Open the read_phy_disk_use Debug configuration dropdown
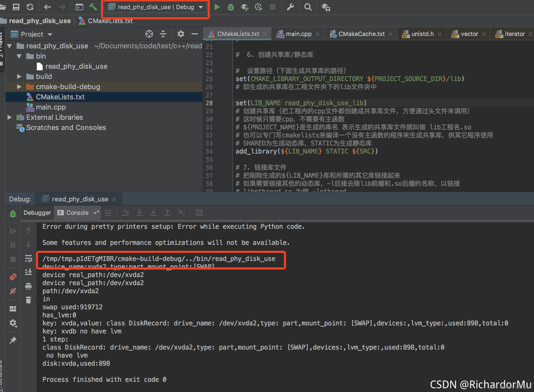 [155, 7]
